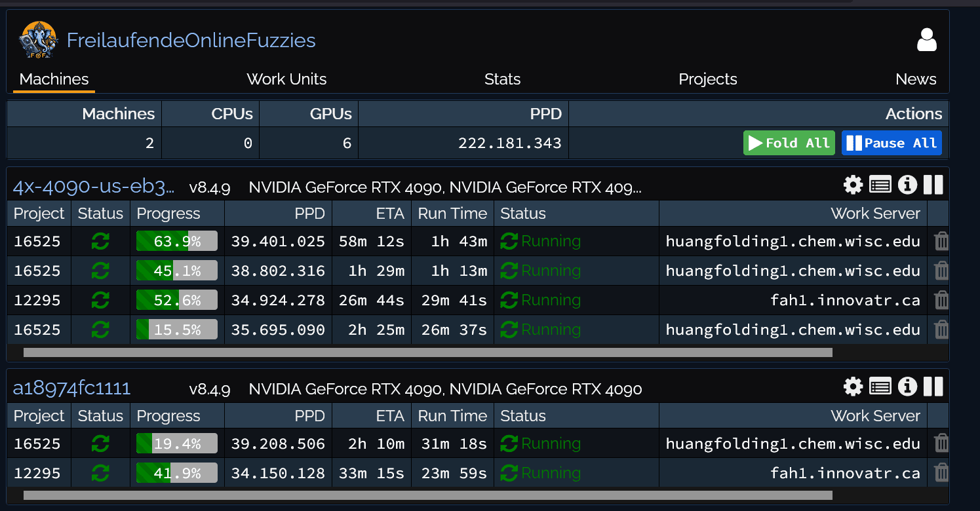Open settings gear for a18974fc1111 machine
Image resolution: width=980 pixels, height=511 pixels.
click(x=853, y=387)
